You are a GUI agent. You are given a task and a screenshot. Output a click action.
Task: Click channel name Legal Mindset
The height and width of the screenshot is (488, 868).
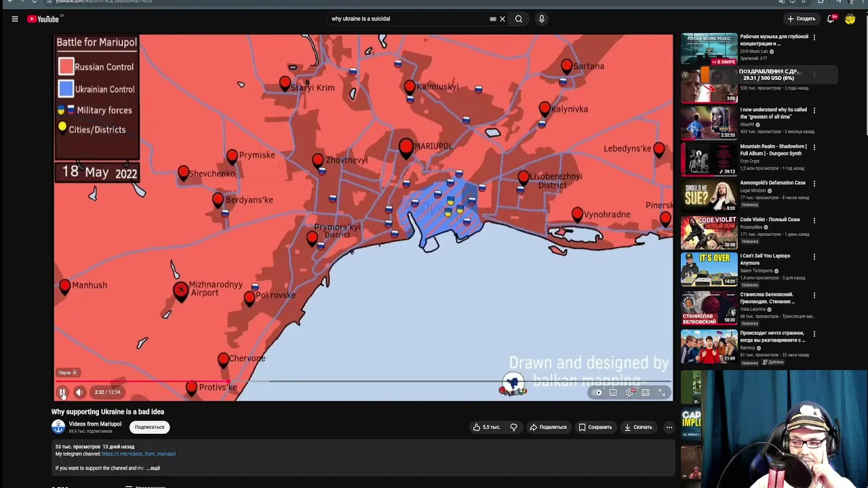pyautogui.click(x=753, y=190)
